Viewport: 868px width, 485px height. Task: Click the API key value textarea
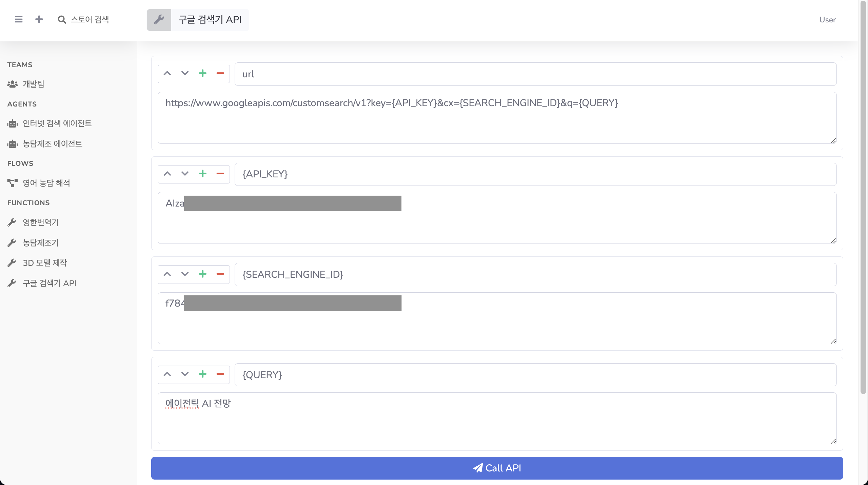pyautogui.click(x=497, y=218)
